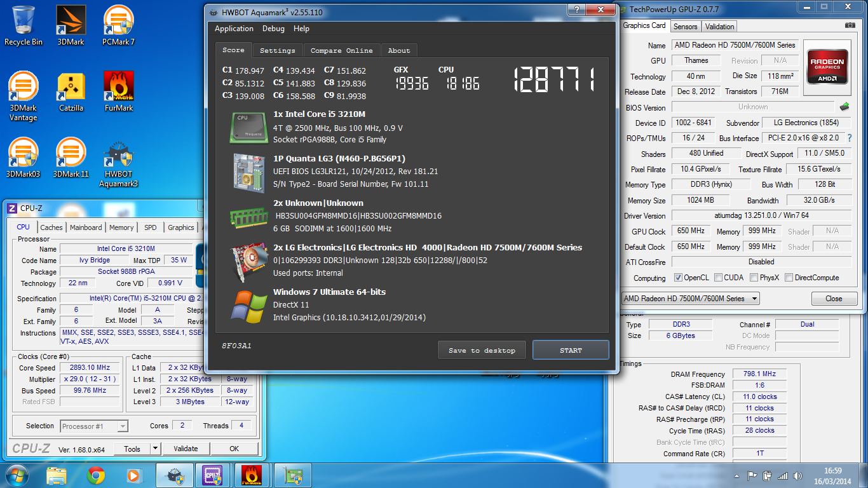Switch to the Settings tab in Aquamark
868x488 pixels.
click(278, 50)
